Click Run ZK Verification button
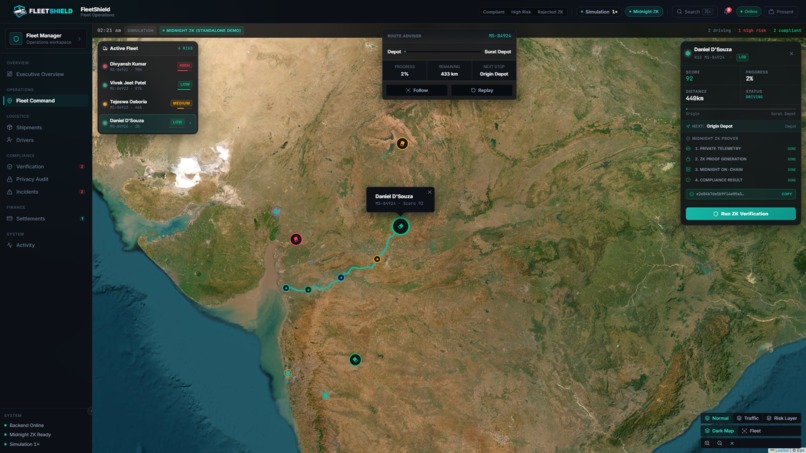The width and height of the screenshot is (806, 453). click(x=740, y=214)
